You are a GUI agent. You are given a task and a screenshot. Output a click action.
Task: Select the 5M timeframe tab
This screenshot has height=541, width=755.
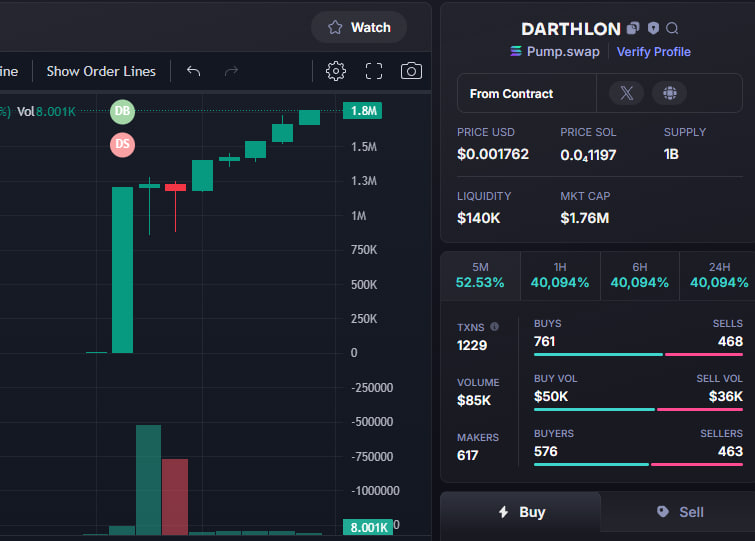point(480,275)
